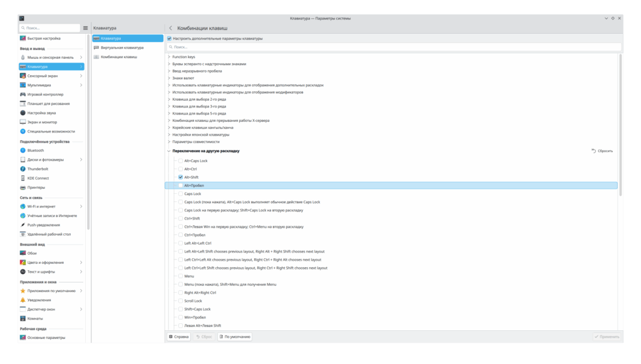Viewport: 641px width, 364px height.
Task: Click the Мультимедиа icon
Action: [x=23, y=86]
